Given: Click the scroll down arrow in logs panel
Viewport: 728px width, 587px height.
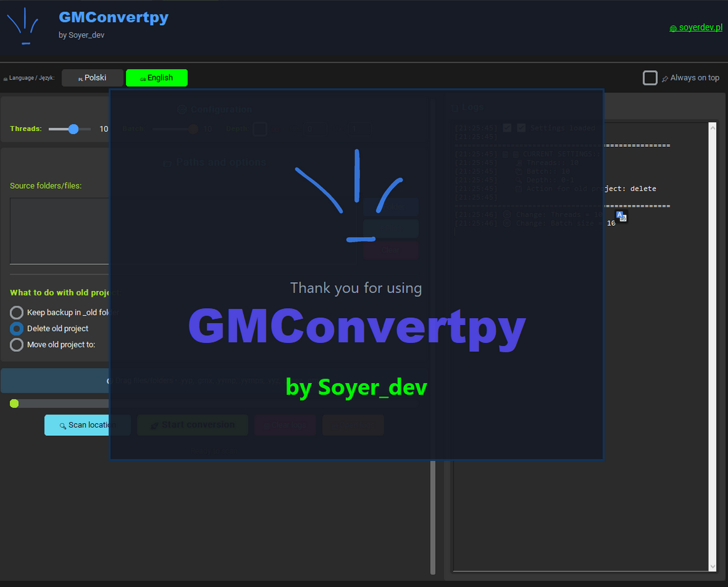Looking at the screenshot, I should 712,566.
